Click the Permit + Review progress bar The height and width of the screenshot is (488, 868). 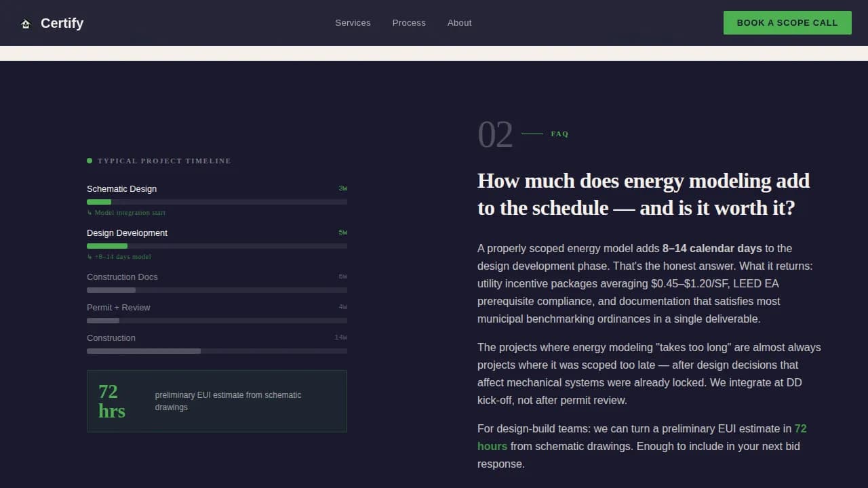217,321
